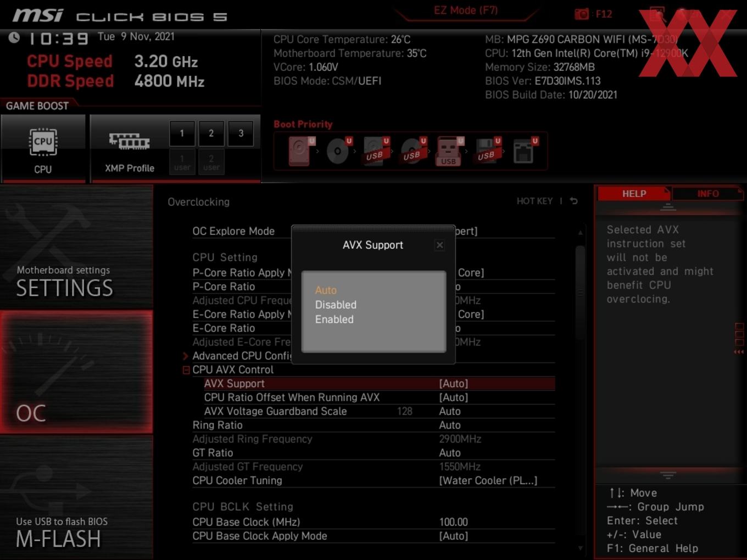Switch to EZ Mode (F7)

click(x=466, y=10)
